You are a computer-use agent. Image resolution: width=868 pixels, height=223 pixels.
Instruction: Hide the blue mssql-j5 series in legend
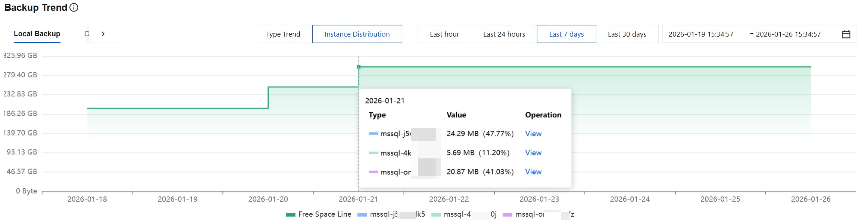coord(391,214)
